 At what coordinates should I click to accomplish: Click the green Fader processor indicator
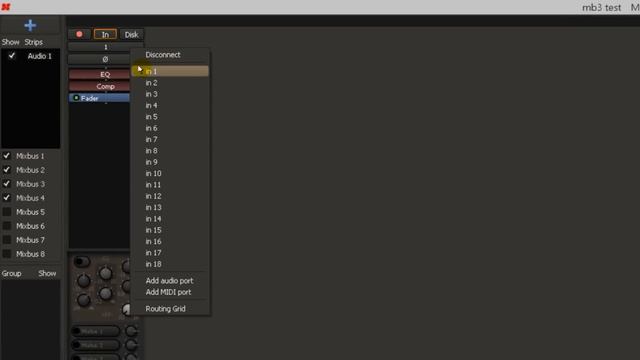tap(76, 98)
